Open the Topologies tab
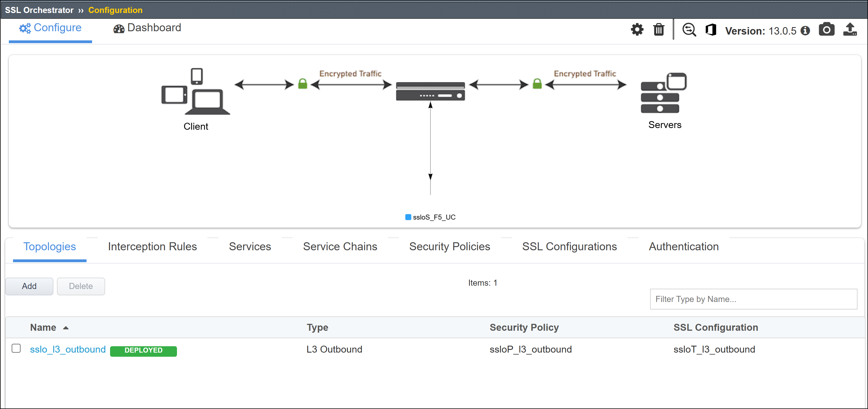The height and width of the screenshot is (409, 868). [49, 247]
